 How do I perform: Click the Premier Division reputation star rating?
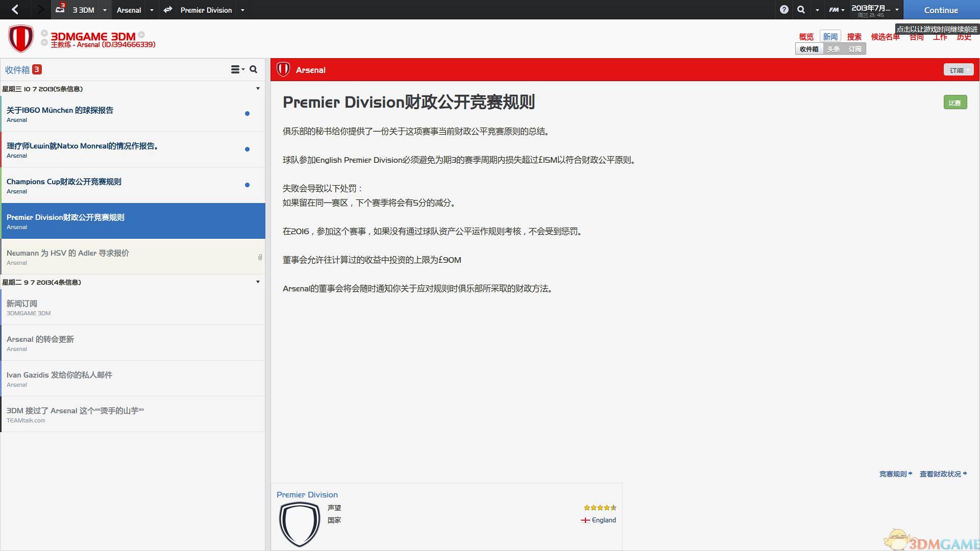pyautogui.click(x=600, y=508)
